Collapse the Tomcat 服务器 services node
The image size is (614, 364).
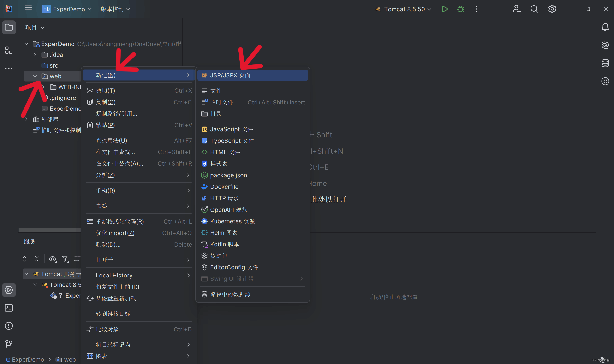(27, 274)
